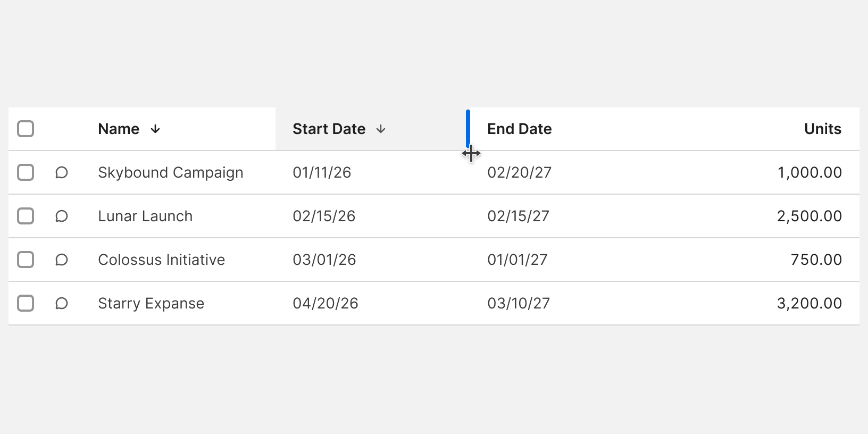Open comment icon for Skybound Campaign
This screenshot has width=868, height=434.
click(x=62, y=173)
